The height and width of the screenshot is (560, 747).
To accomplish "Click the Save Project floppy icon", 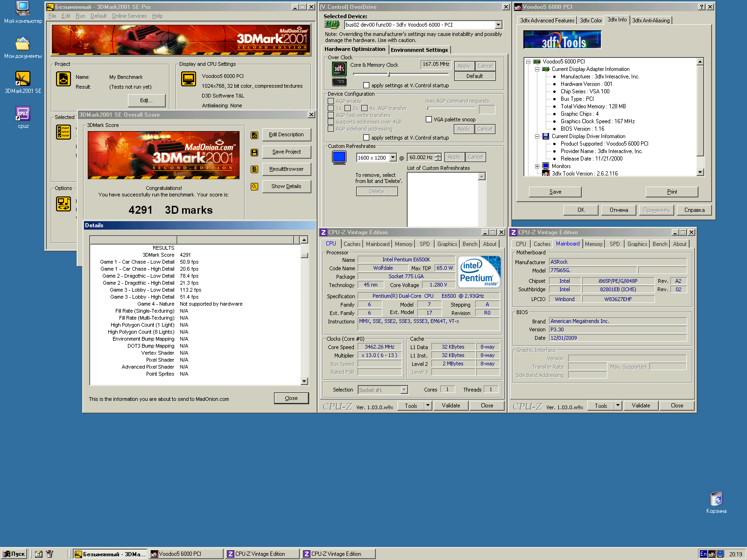I will point(254,152).
